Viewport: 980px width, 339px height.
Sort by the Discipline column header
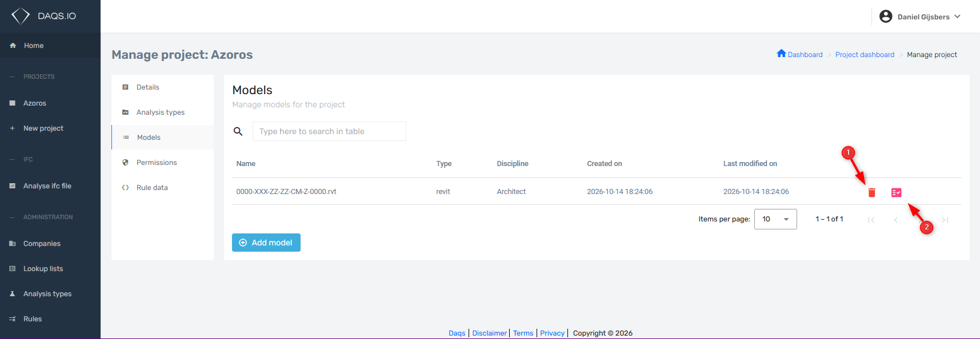click(513, 164)
